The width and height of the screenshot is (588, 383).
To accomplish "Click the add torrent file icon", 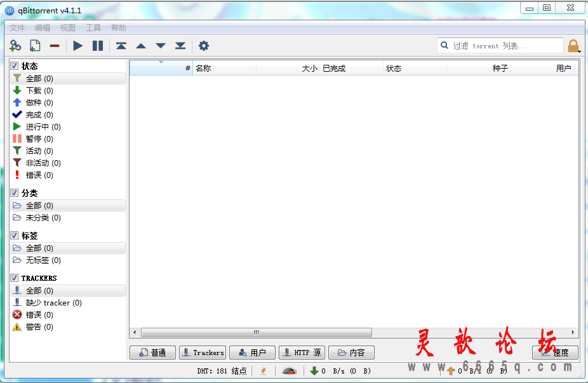I will click(x=35, y=46).
